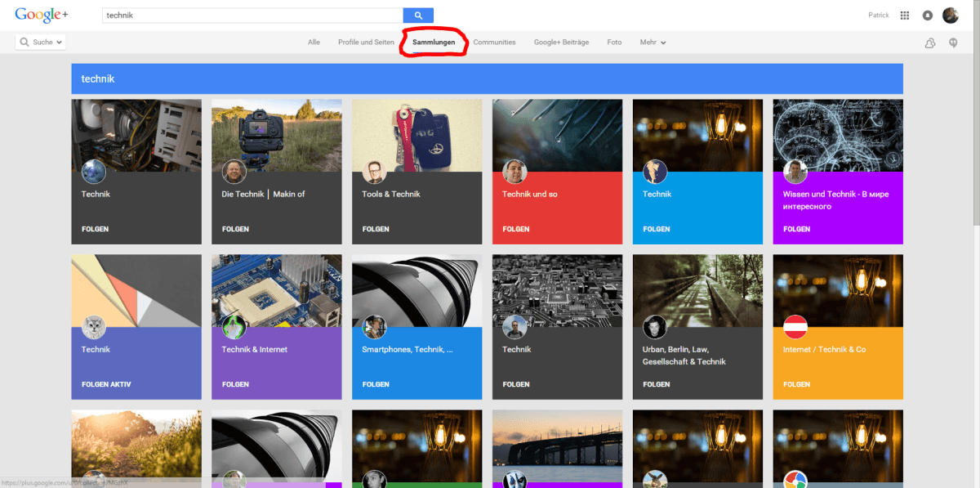Viewport: 980px width, 488px height.
Task: Click the Austrian flag avatar icon
Action: 795,327
